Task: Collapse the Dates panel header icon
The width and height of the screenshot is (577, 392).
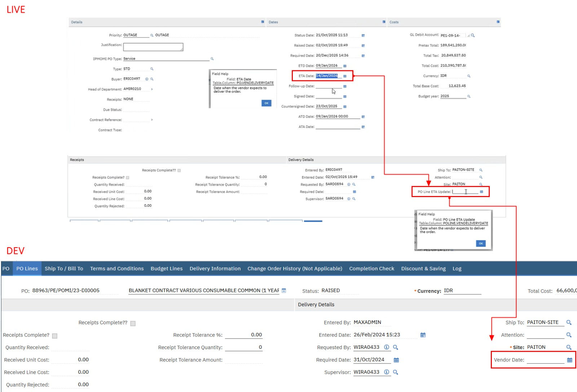Action: 384,22
